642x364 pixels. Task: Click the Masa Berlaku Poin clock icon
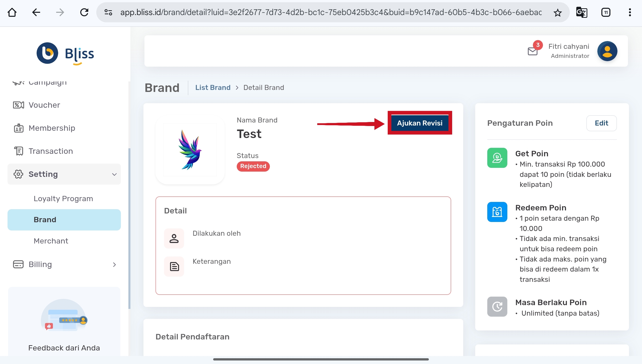coord(497,307)
